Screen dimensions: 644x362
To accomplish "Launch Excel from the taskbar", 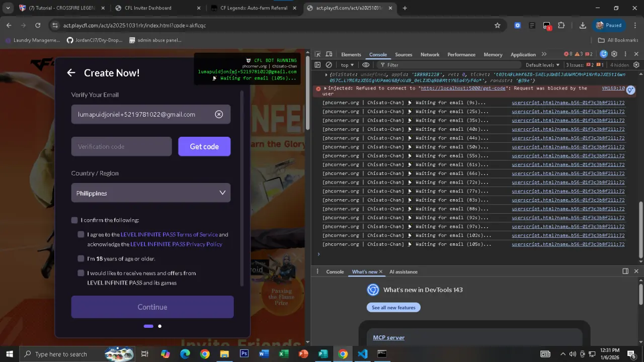I will [x=283, y=354].
